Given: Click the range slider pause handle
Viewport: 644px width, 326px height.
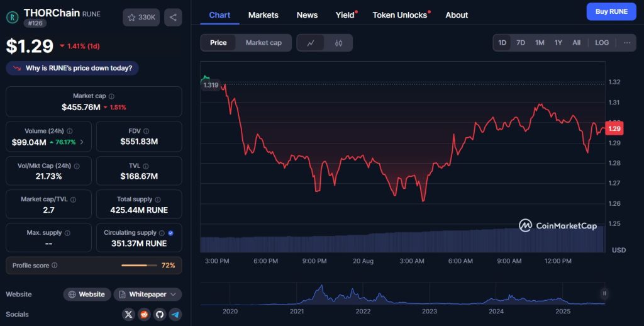Looking at the screenshot, I should [x=604, y=293].
